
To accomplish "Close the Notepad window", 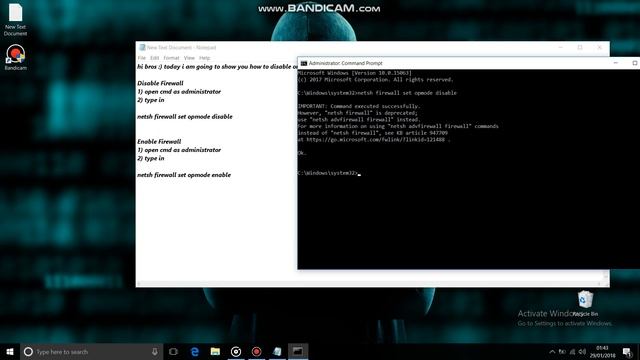I will point(600,47).
